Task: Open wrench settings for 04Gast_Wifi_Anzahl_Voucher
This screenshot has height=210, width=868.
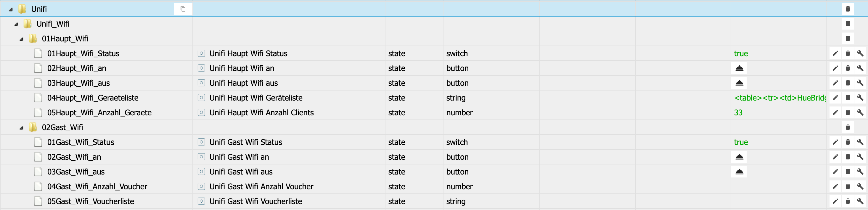Action: point(860,186)
